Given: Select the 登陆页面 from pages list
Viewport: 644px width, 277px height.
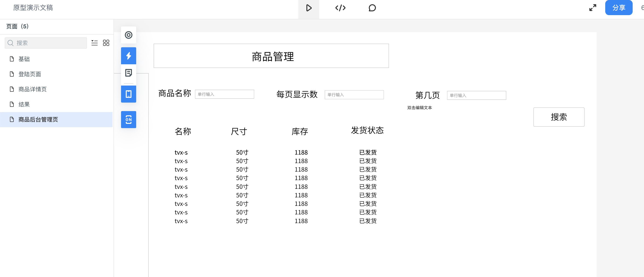Looking at the screenshot, I should [30, 74].
